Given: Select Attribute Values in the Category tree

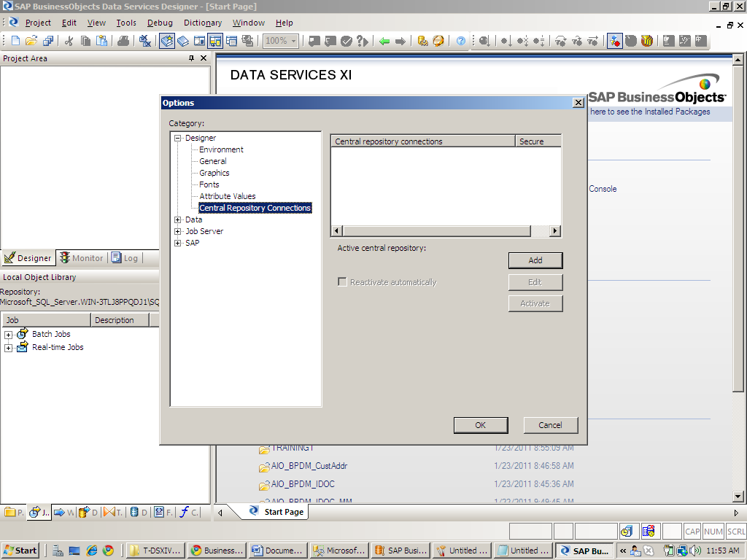Looking at the screenshot, I should [x=228, y=196].
